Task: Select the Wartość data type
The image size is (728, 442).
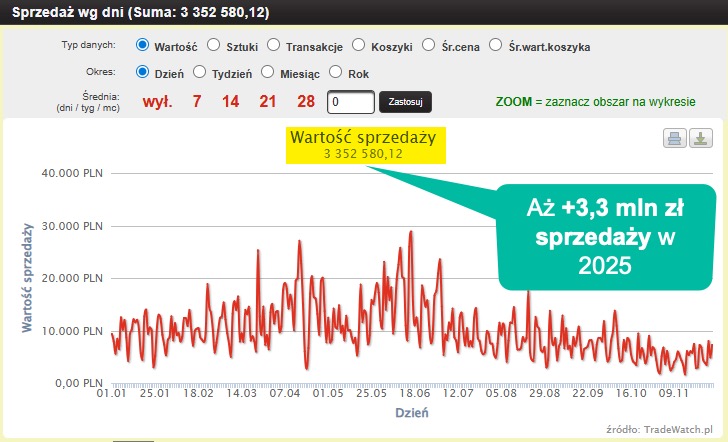Action: 142,45
